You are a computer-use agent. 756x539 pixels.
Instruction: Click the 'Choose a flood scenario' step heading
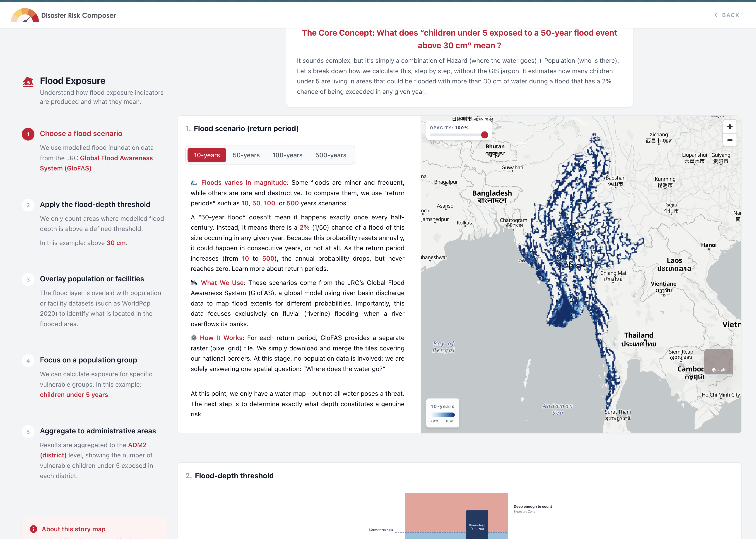[81, 134]
